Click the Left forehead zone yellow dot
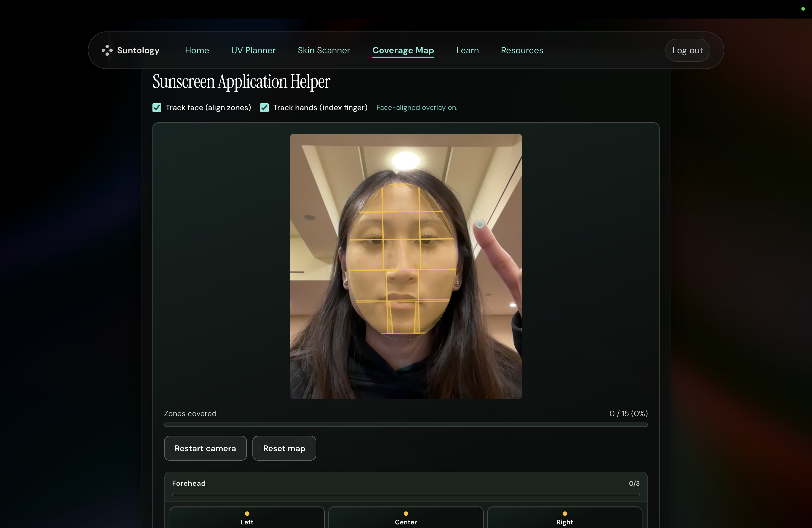The height and width of the screenshot is (528, 812). click(247, 514)
